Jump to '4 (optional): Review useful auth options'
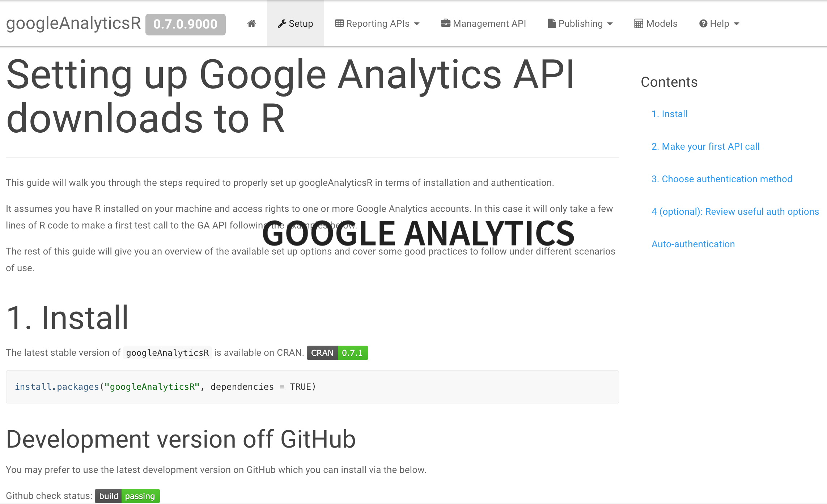This screenshot has width=827, height=504. click(735, 212)
